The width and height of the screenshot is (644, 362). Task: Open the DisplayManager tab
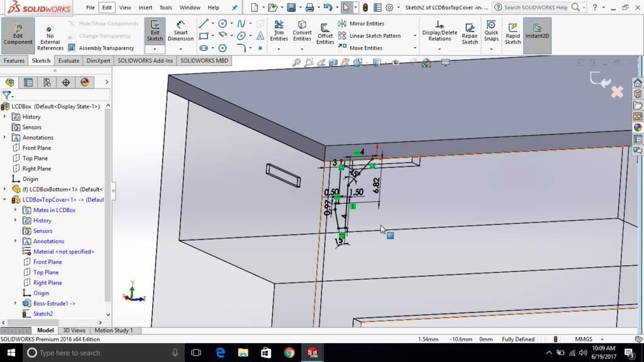click(x=85, y=82)
